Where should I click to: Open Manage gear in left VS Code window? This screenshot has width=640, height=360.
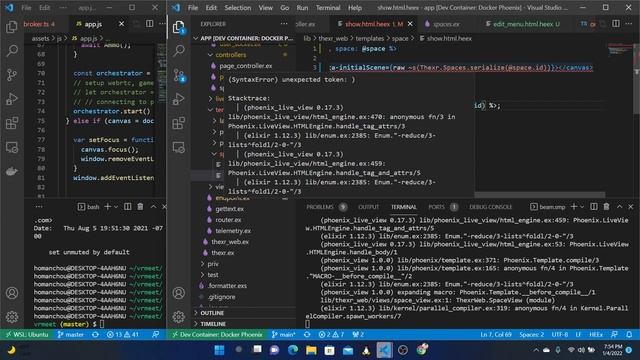point(12,317)
